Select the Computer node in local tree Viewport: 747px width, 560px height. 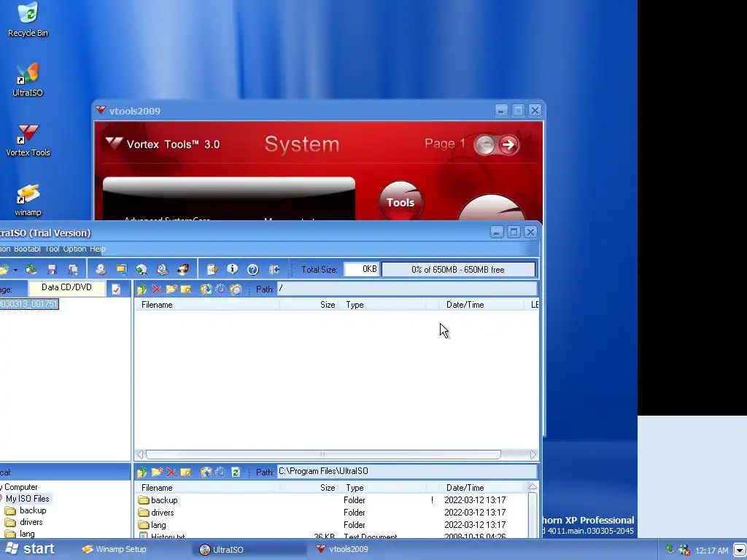[x=19, y=487]
